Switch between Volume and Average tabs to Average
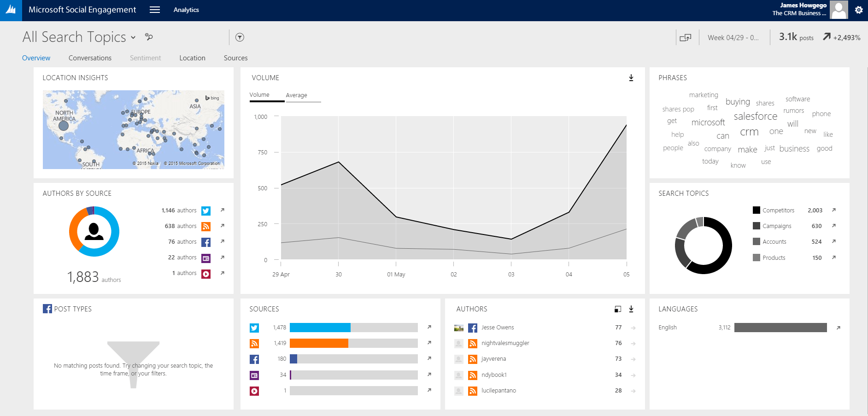Screen dimensions: 868x416 (x=296, y=95)
